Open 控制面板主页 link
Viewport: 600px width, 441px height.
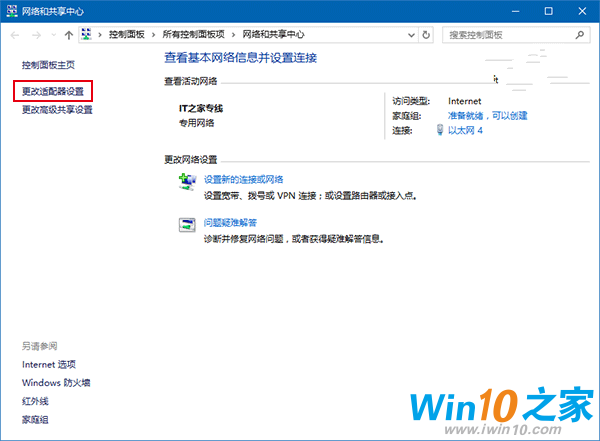point(48,65)
